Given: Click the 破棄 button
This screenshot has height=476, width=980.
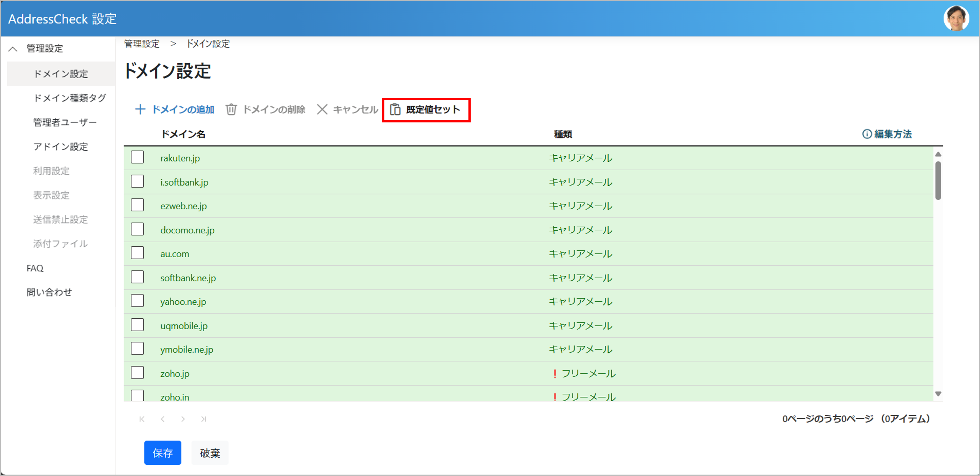Looking at the screenshot, I should [x=210, y=453].
